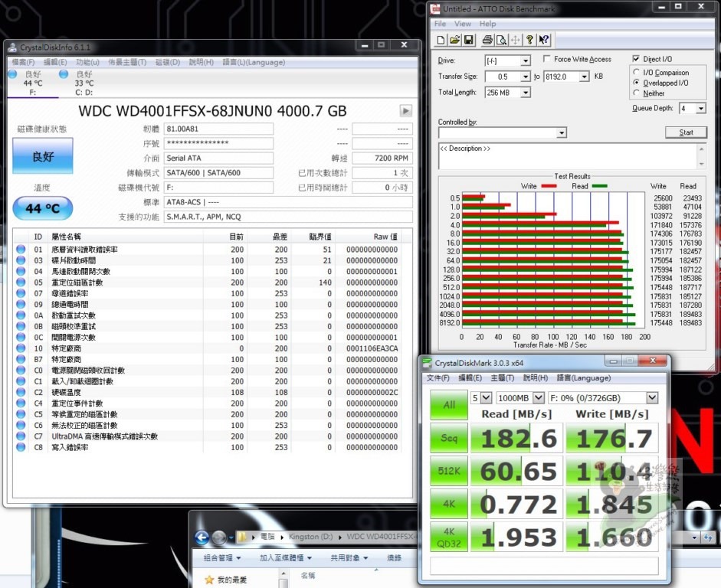Open Print Preview in ATTO toolbar
Viewport: 721px width, 588px height.
point(501,40)
